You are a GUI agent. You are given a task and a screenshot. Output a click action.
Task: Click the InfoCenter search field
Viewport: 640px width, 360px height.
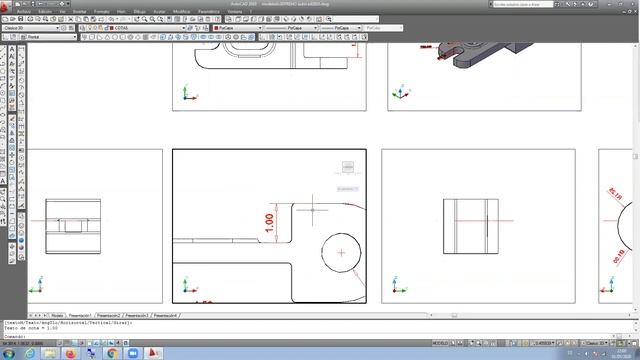(523, 4)
